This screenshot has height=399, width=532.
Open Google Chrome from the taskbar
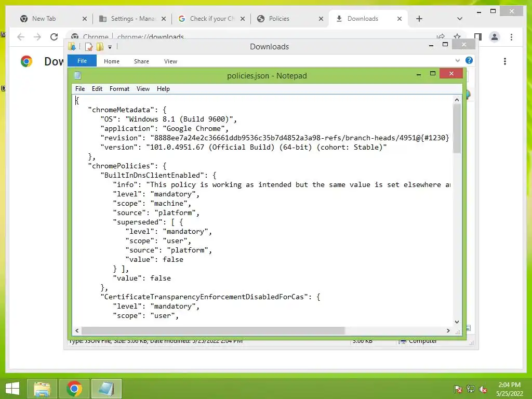click(74, 389)
